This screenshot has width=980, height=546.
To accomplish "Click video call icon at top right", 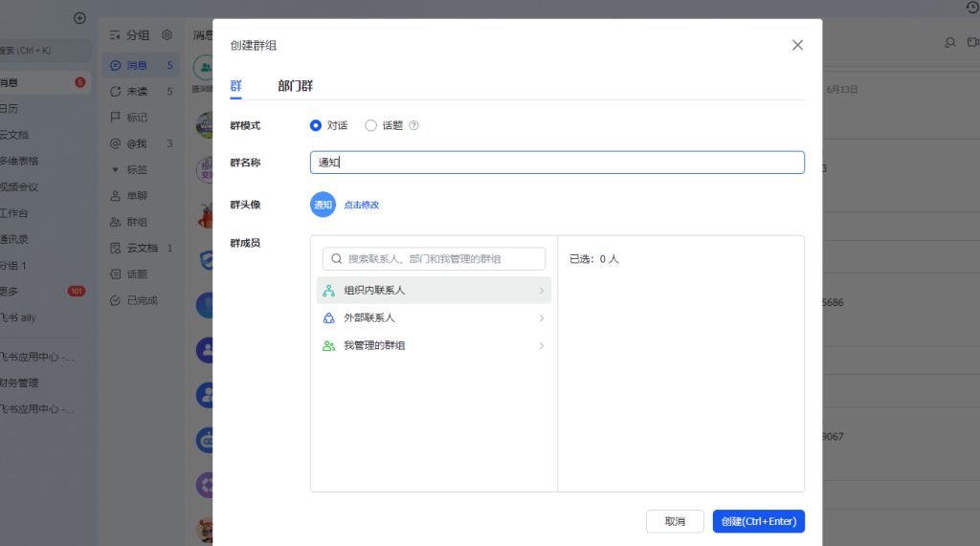I will [x=972, y=42].
